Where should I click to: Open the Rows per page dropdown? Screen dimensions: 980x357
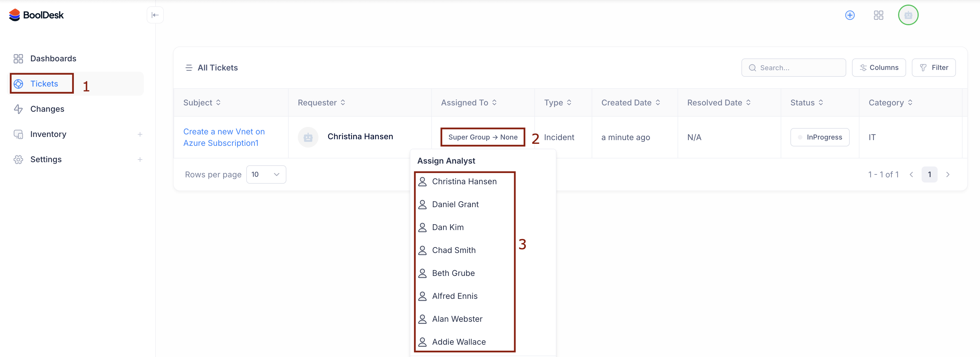pos(266,174)
